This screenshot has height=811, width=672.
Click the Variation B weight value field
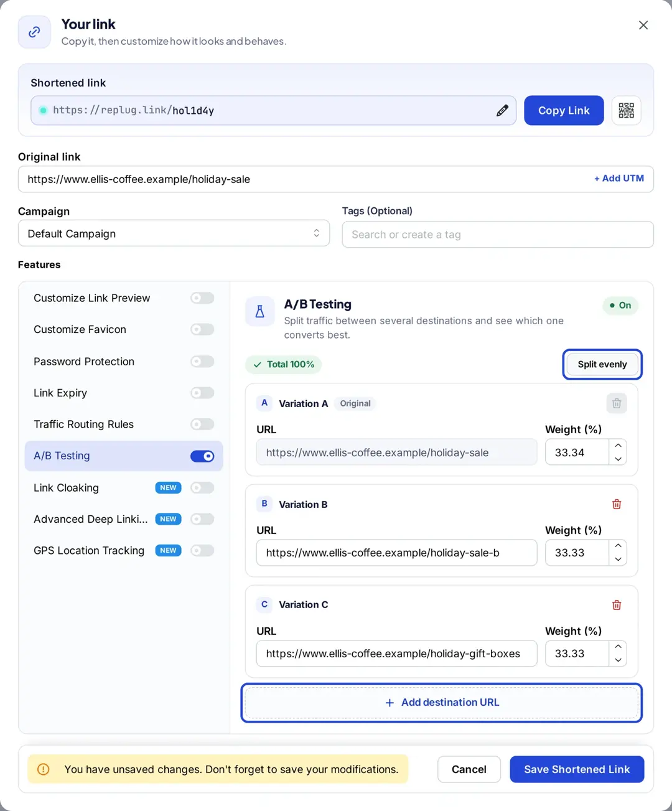[577, 553]
